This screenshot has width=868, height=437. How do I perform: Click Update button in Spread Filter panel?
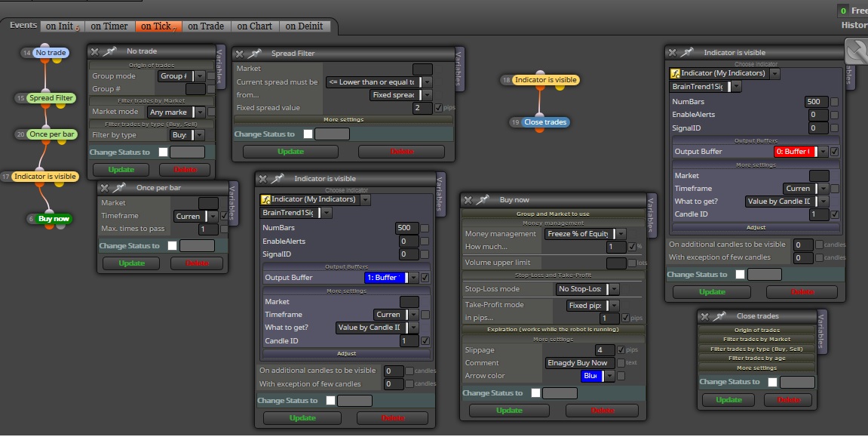click(290, 151)
